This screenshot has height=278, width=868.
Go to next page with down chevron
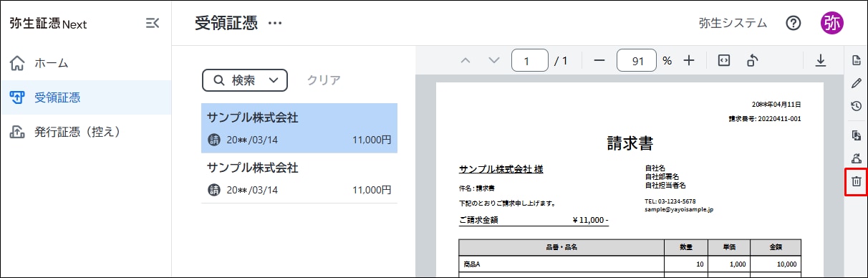tap(493, 61)
